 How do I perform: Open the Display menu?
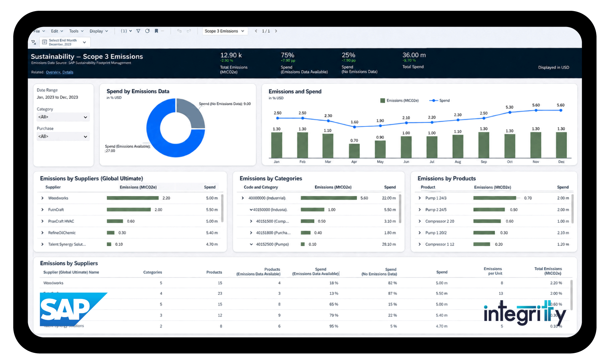(99, 31)
